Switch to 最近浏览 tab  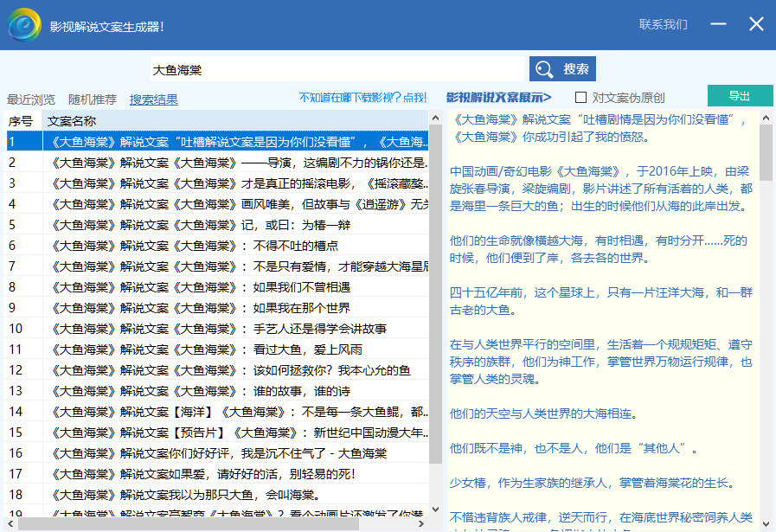point(31,99)
